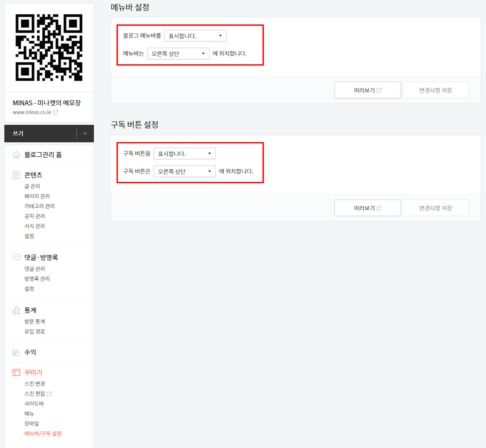Open 페이지 관리 menu item
The height and width of the screenshot is (448, 486).
point(37,196)
